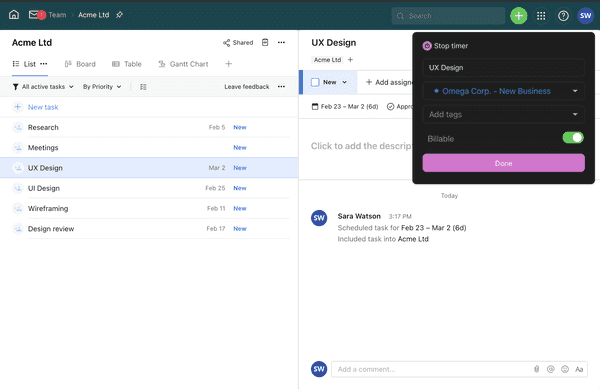Click the Add a comment field
The width and height of the screenshot is (600, 389).
430,369
